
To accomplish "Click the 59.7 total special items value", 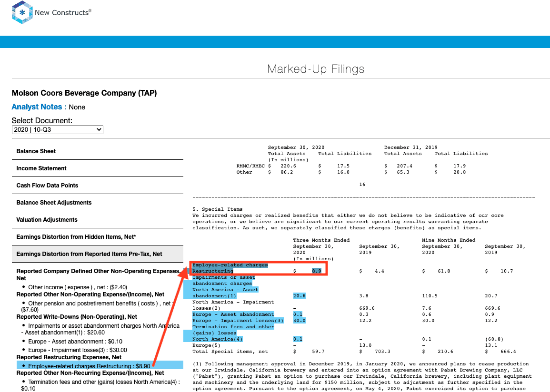I will [x=318, y=352].
